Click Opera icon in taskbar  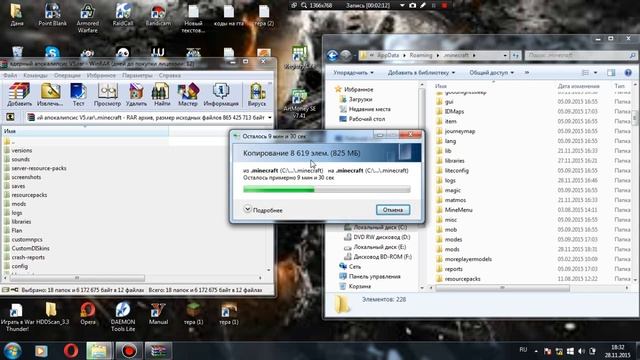pyautogui.click(x=71, y=351)
